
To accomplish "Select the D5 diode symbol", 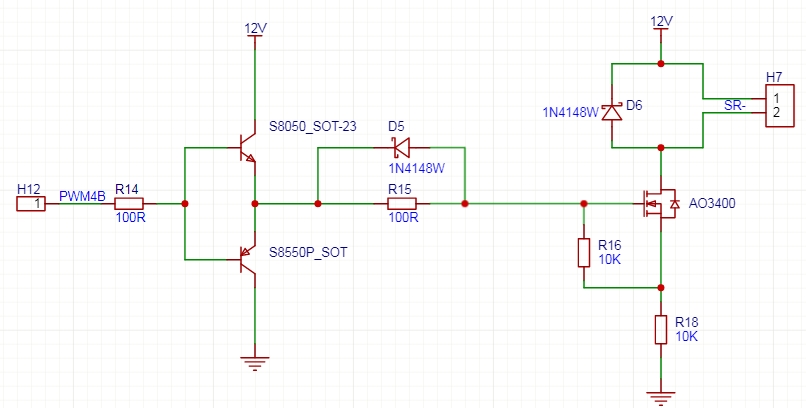I will (x=401, y=148).
